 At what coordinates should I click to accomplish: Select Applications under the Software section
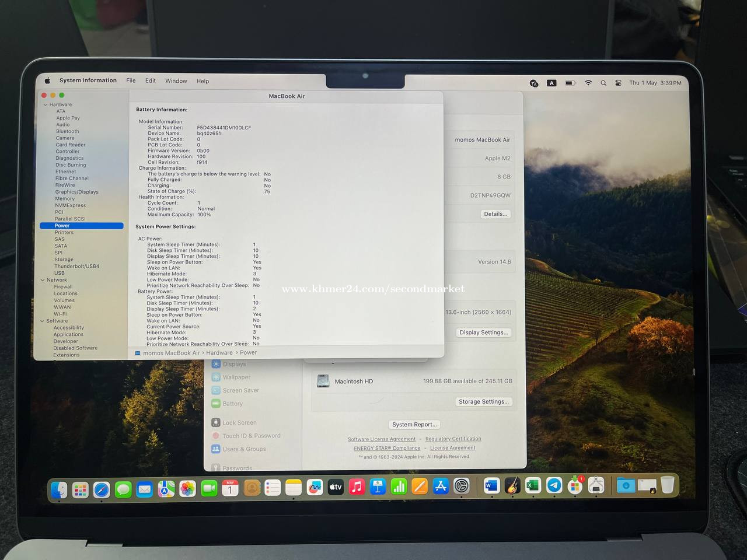click(68, 334)
